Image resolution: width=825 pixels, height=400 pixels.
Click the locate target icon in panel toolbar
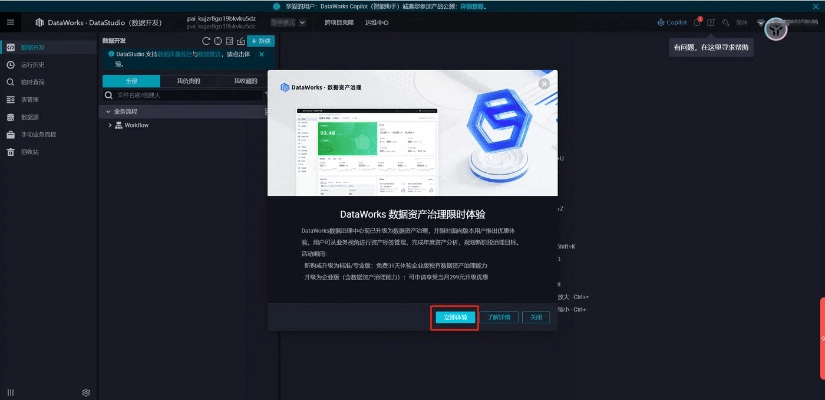click(x=217, y=41)
